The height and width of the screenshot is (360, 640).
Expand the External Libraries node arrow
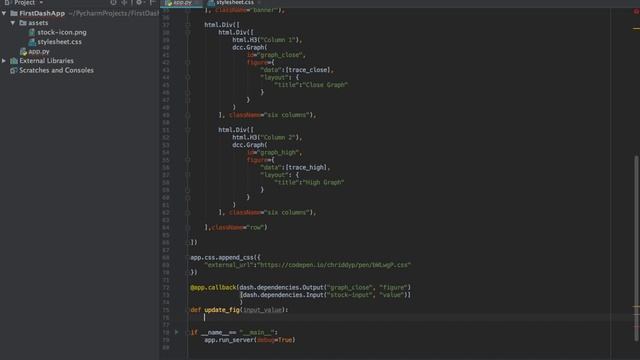point(4,61)
